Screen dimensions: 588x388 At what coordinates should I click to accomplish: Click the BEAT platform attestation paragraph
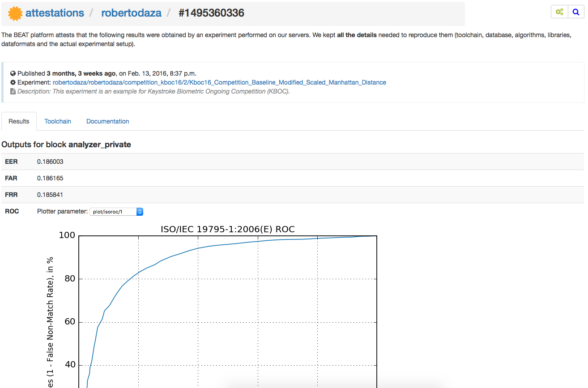286,39
